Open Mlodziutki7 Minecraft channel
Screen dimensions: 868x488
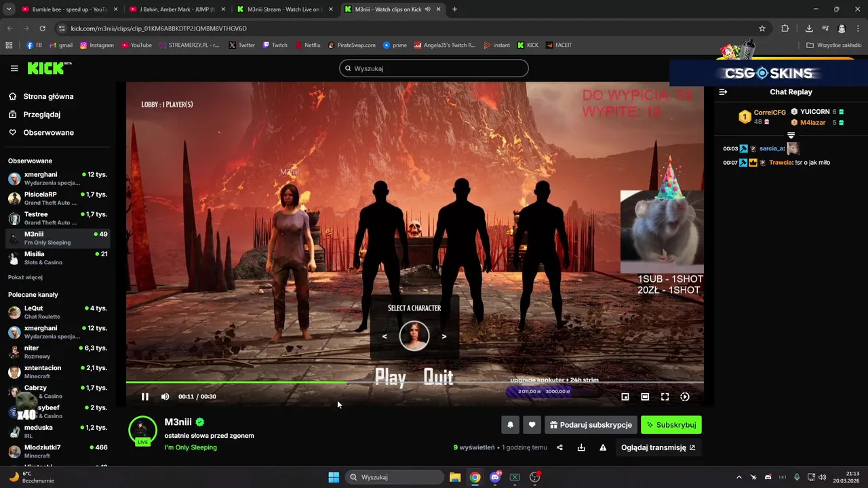pos(58,451)
